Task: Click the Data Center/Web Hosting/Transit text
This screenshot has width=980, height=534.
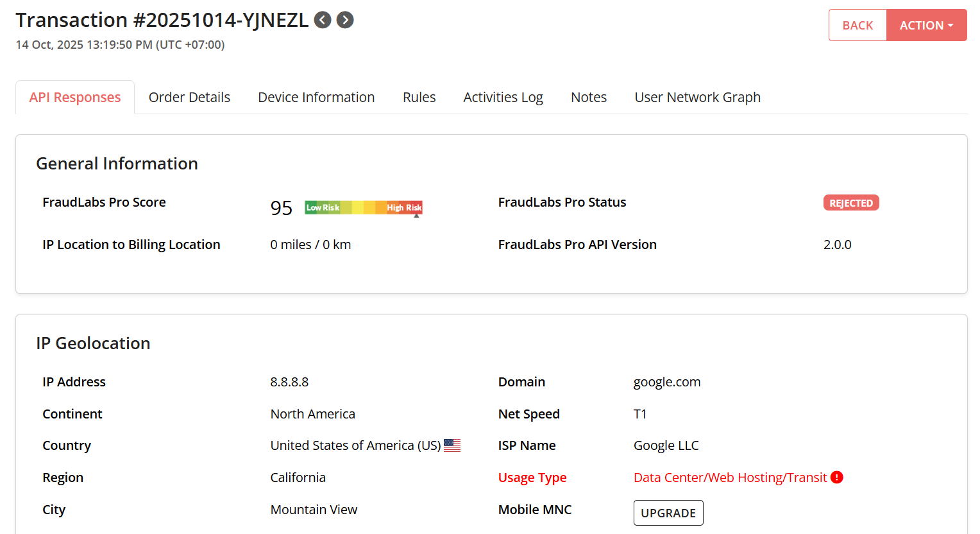Action: tap(730, 478)
